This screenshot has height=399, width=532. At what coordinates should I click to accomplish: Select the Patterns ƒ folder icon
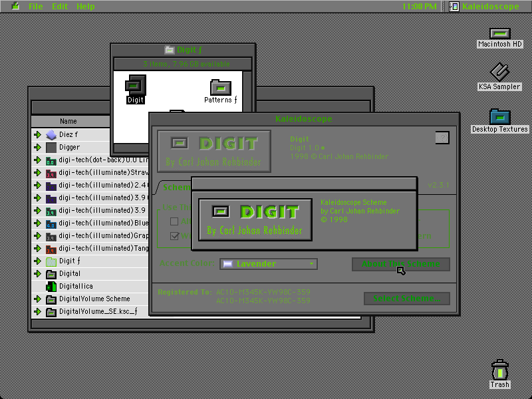click(x=221, y=87)
